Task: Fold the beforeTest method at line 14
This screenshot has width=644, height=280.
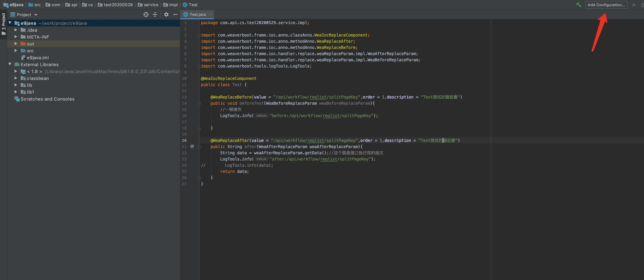Action: 199,103
